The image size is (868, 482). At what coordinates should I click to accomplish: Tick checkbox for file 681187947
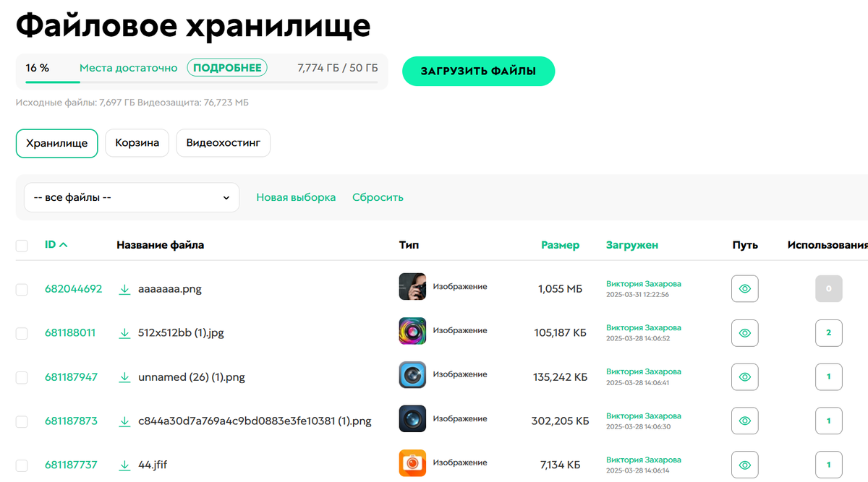point(22,378)
